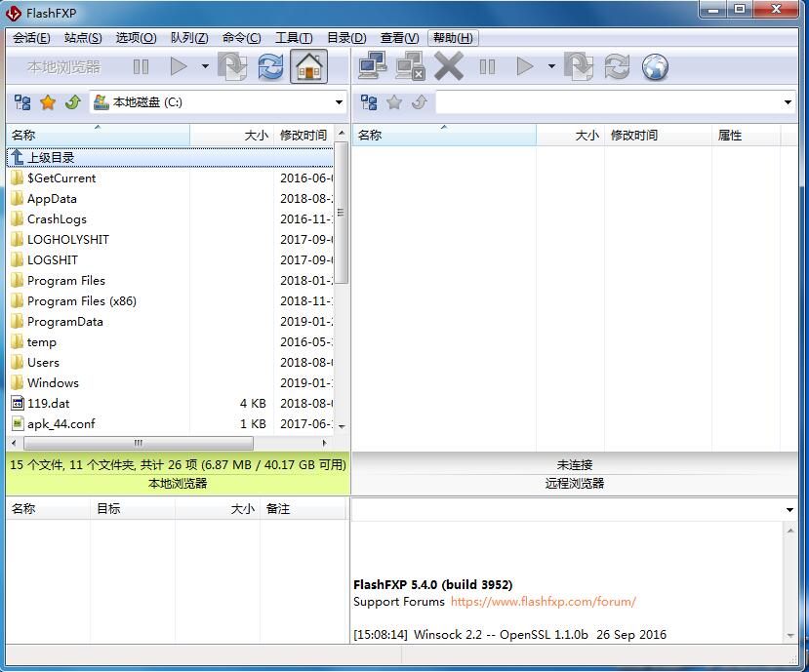
Task: Select the 119.dat file
Action: [x=48, y=404]
